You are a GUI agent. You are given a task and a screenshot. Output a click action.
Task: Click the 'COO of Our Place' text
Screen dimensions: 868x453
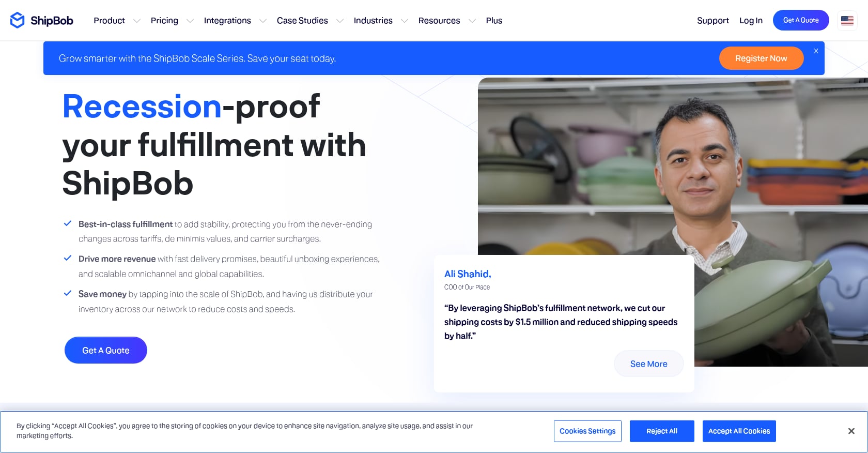click(467, 288)
